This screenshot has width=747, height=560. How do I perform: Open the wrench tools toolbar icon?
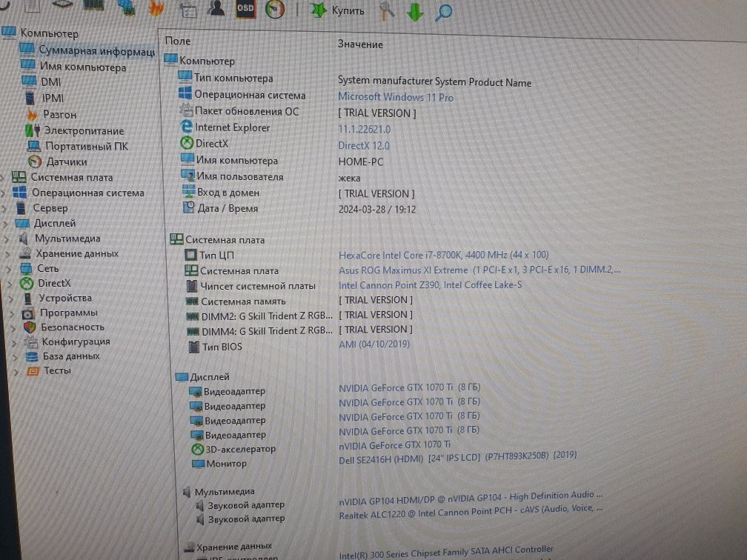(x=386, y=11)
